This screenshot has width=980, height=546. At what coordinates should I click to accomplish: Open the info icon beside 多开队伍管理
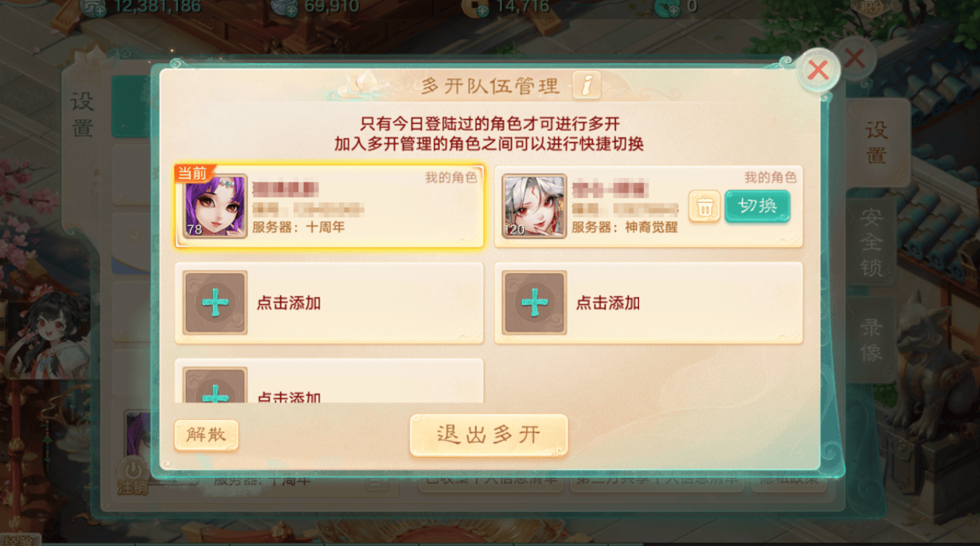(x=586, y=85)
